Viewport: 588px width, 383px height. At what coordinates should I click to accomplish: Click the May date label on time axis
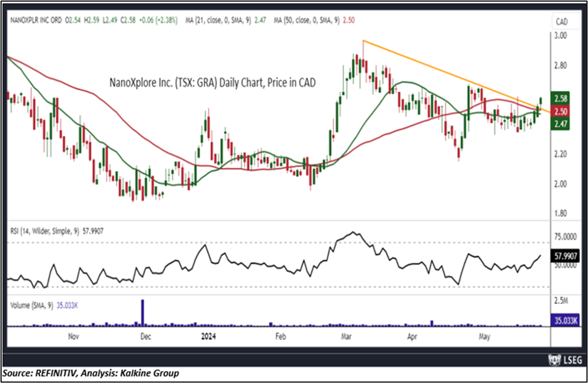pos(484,336)
